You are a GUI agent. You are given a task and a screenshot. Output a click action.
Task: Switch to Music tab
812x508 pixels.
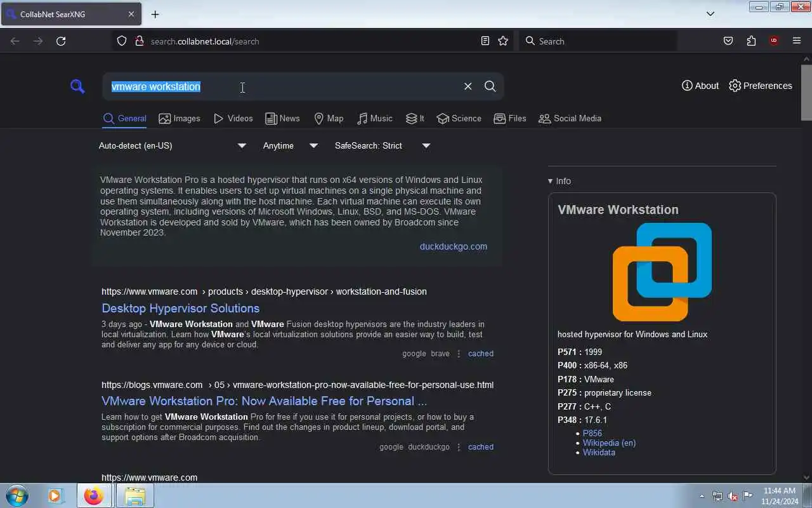(x=374, y=119)
